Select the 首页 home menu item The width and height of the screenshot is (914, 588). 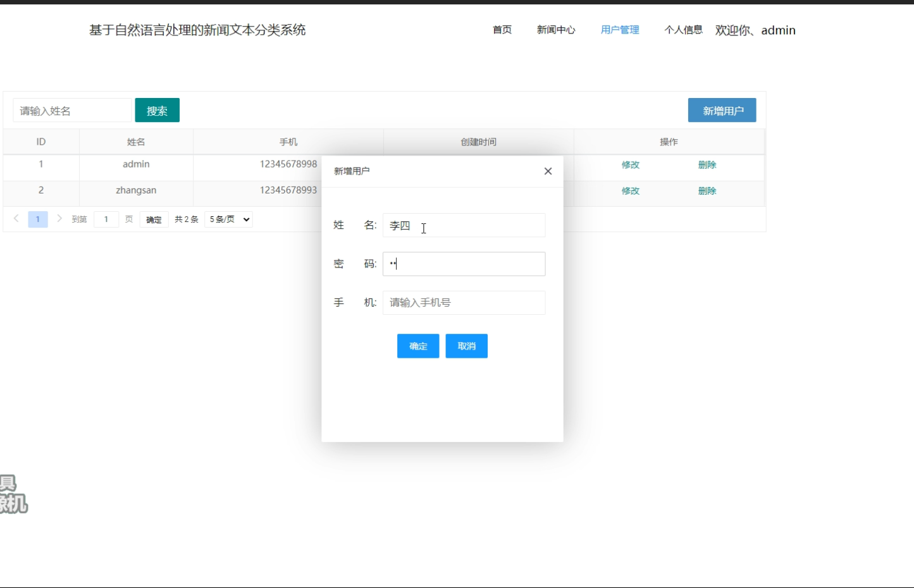coord(502,30)
